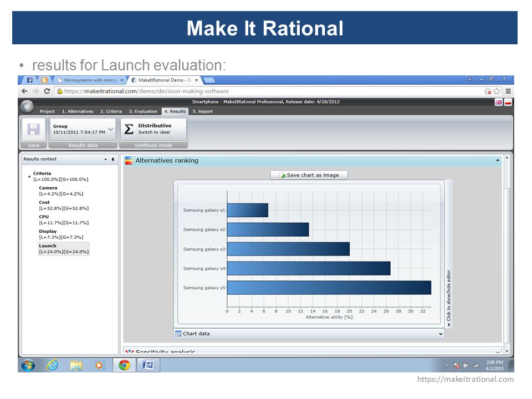Image resolution: width=532 pixels, height=399 pixels.
Task: Pin the Results context panel
Action: point(113,159)
